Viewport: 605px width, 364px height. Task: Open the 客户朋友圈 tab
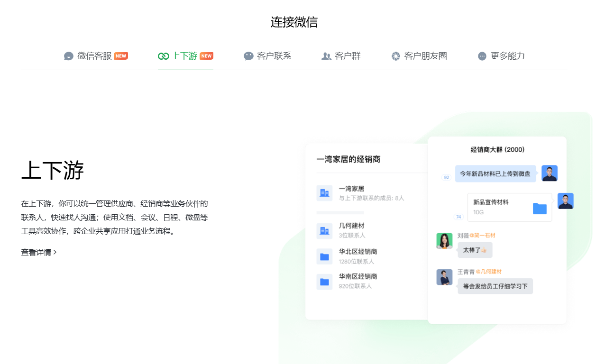pyautogui.click(x=419, y=56)
